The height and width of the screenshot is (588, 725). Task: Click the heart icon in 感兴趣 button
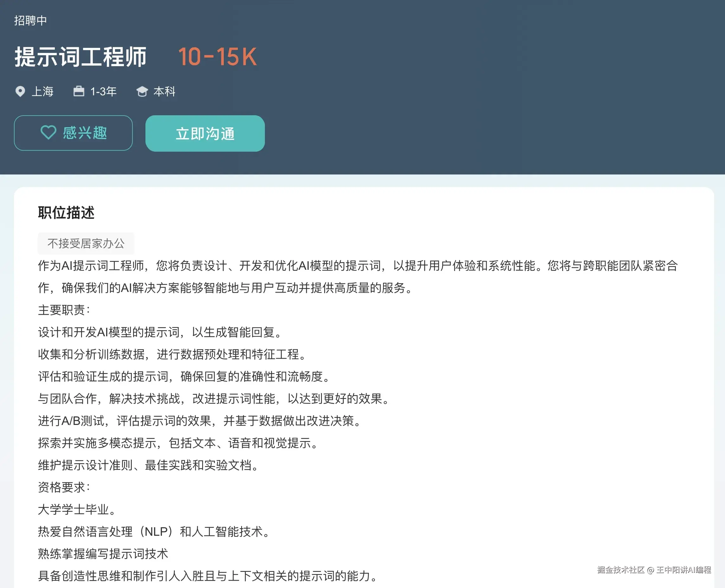[48, 132]
